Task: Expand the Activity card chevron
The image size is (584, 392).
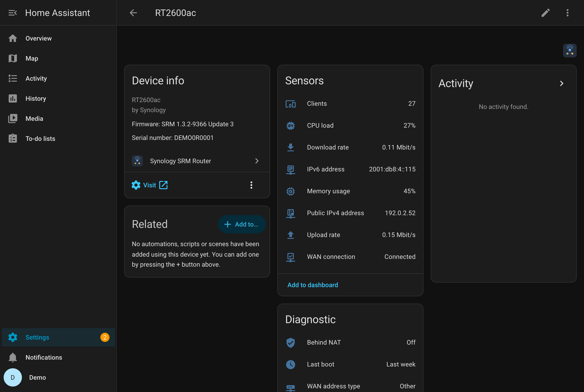Action: [562, 83]
